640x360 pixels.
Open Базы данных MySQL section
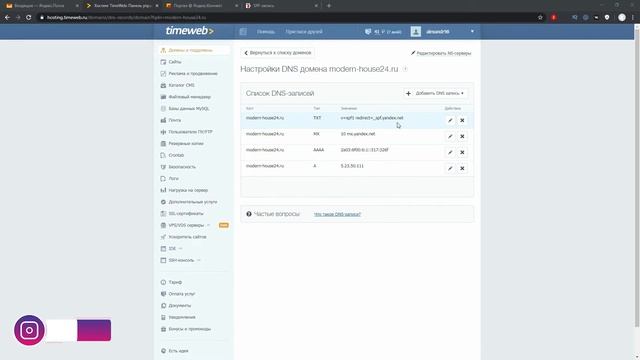[x=189, y=109]
